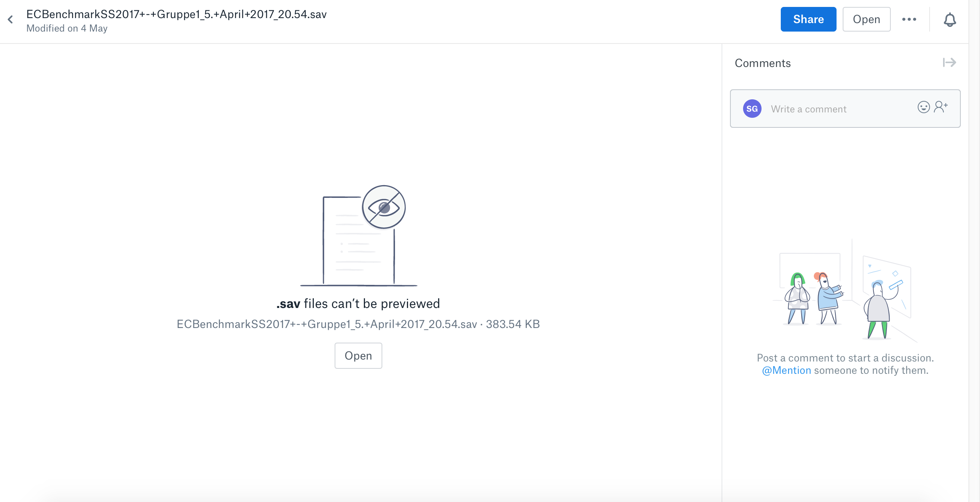Viewport: 980px width, 502px height.
Task: Click the share icon thumbnail in comments
Action: [949, 62]
